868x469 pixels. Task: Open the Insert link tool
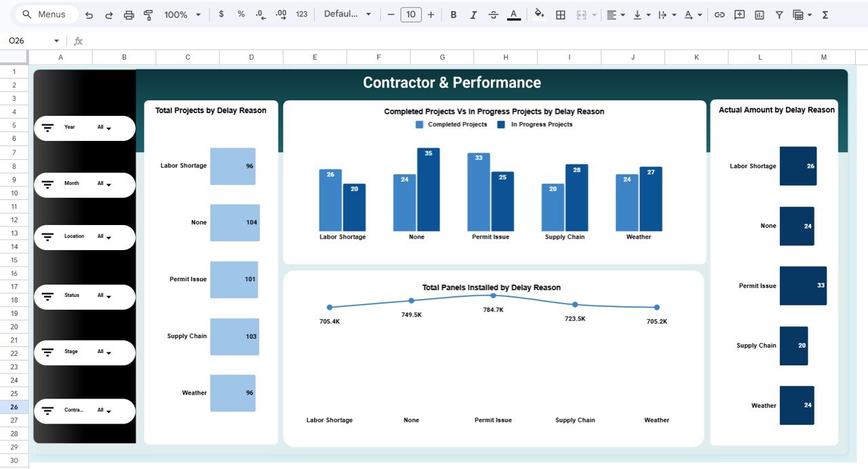719,14
